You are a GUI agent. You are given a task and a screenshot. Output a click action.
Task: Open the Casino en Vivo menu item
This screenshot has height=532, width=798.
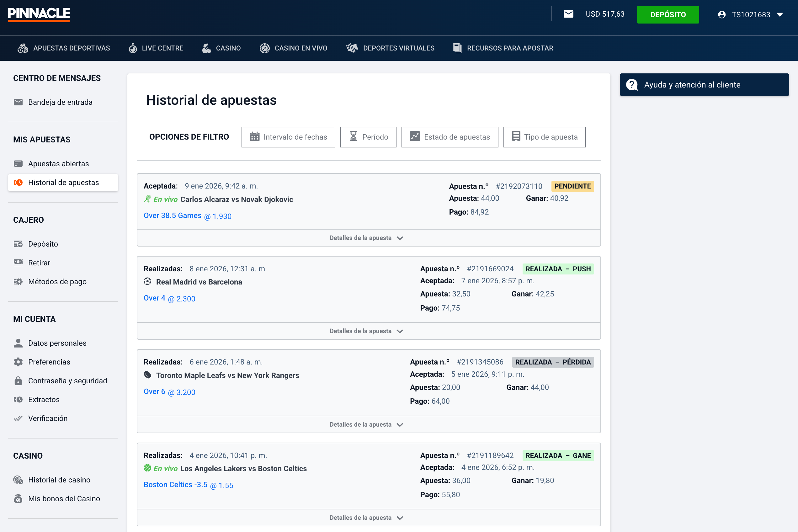293,48
